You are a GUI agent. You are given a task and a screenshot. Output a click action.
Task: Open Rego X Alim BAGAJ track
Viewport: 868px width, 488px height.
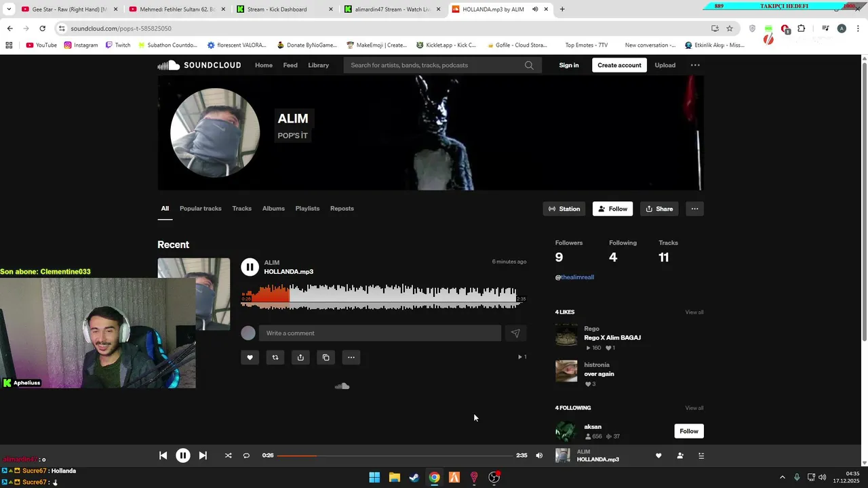coord(612,338)
